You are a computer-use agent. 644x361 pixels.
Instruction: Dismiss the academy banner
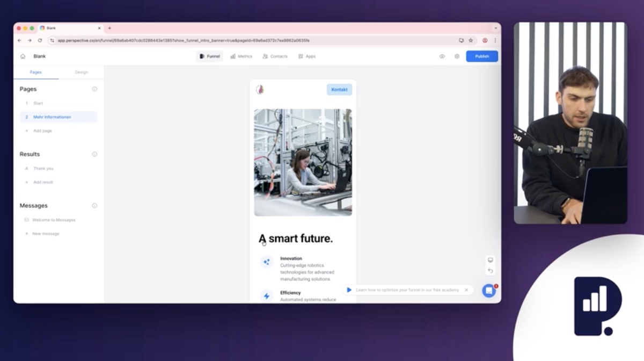click(x=466, y=290)
